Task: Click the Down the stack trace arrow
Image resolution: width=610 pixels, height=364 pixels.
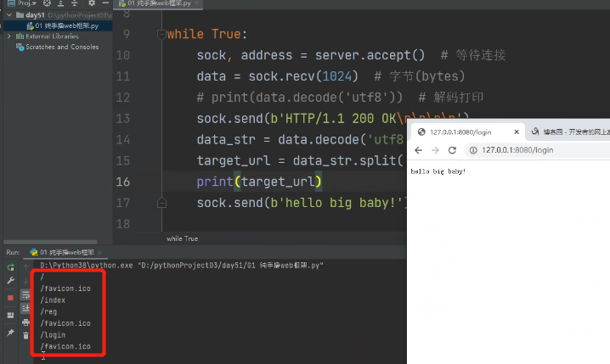Action: point(25,281)
